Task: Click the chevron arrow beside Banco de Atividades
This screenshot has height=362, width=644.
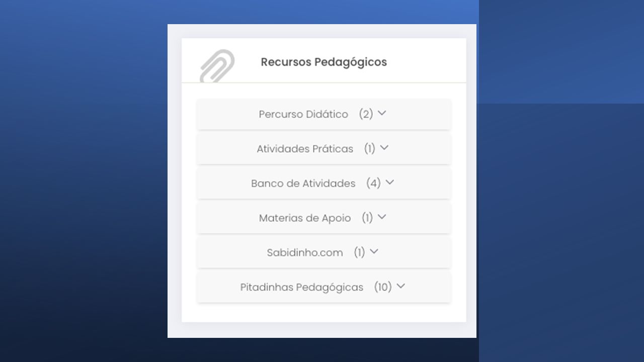Action: click(x=389, y=183)
